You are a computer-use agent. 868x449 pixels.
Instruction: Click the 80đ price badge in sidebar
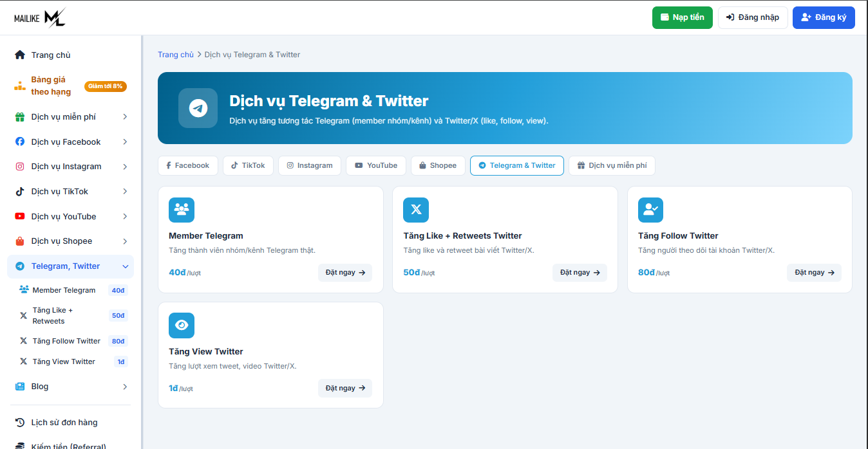[118, 341]
